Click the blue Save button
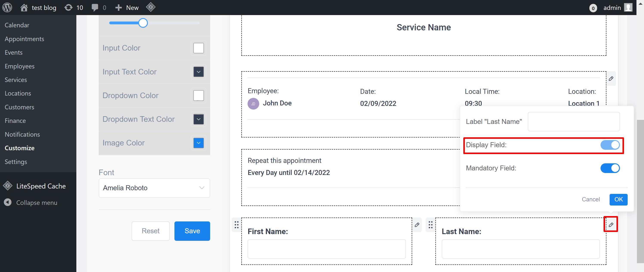 [x=192, y=230]
